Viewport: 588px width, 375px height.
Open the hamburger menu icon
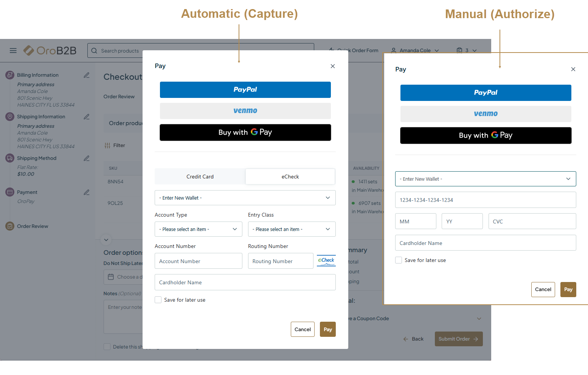pos(13,51)
